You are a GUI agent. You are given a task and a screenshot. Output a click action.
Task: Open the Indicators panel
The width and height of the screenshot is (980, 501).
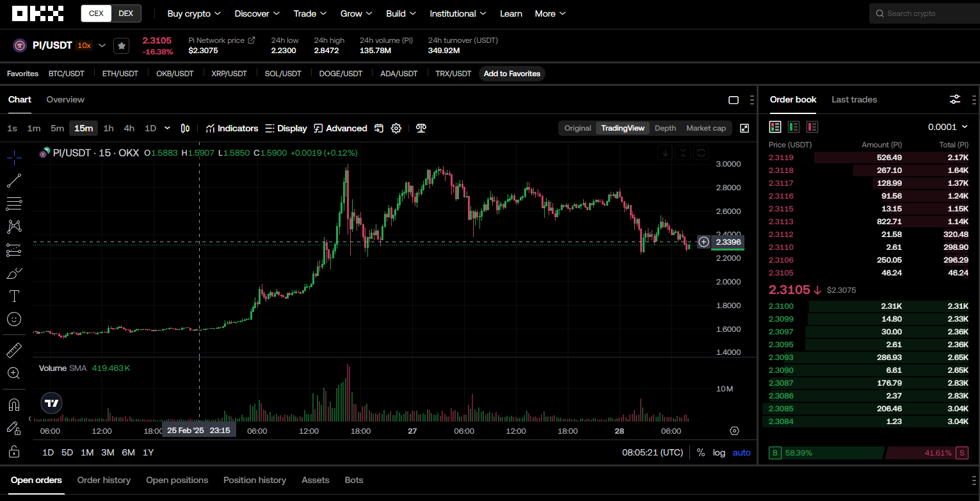tap(232, 128)
